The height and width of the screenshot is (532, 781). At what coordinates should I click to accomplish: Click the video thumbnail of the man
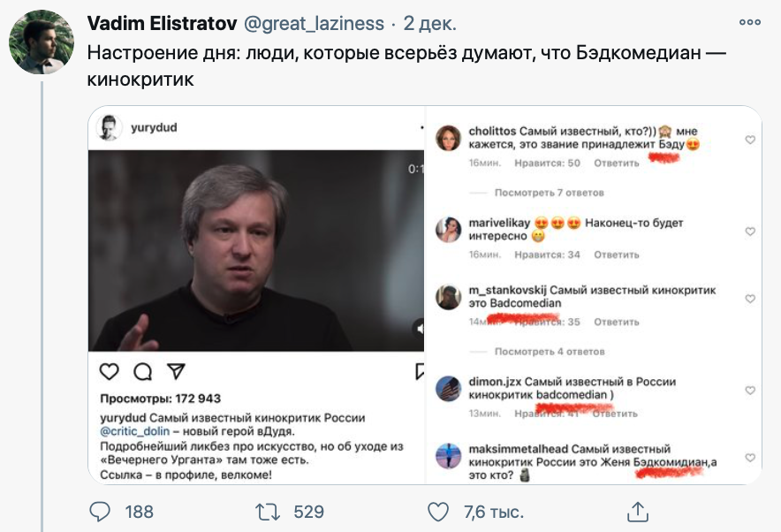[256, 250]
